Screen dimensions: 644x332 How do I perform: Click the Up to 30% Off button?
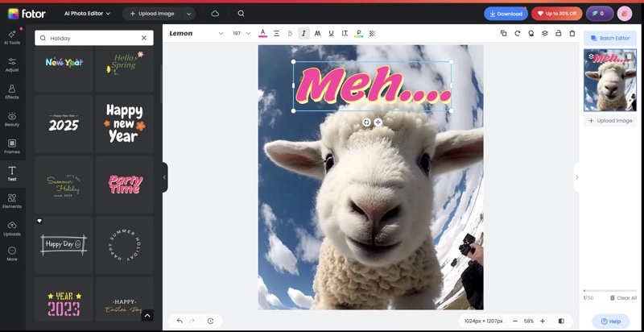click(556, 14)
